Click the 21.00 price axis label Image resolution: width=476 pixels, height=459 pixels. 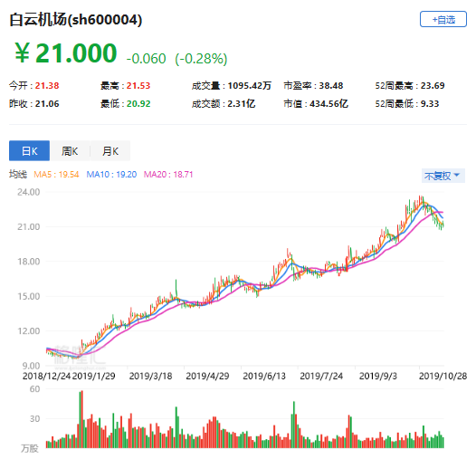pos(29,226)
